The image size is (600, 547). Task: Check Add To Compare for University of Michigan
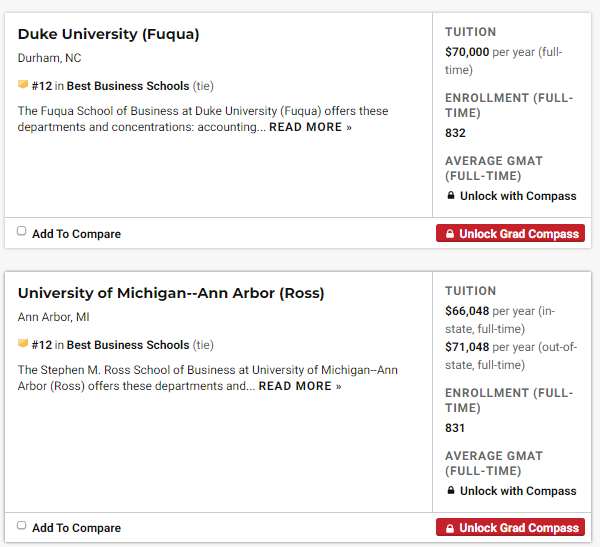pyautogui.click(x=22, y=525)
